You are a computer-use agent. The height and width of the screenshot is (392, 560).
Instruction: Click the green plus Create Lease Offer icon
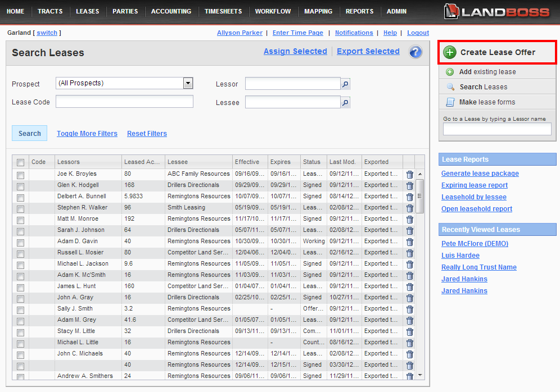pos(450,52)
